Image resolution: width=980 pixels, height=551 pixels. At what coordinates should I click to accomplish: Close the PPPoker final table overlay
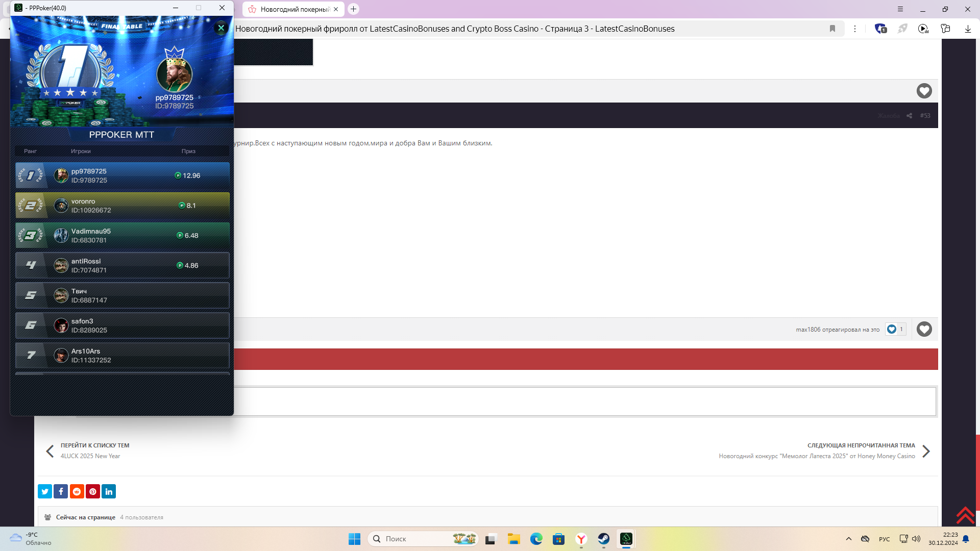coord(221,28)
